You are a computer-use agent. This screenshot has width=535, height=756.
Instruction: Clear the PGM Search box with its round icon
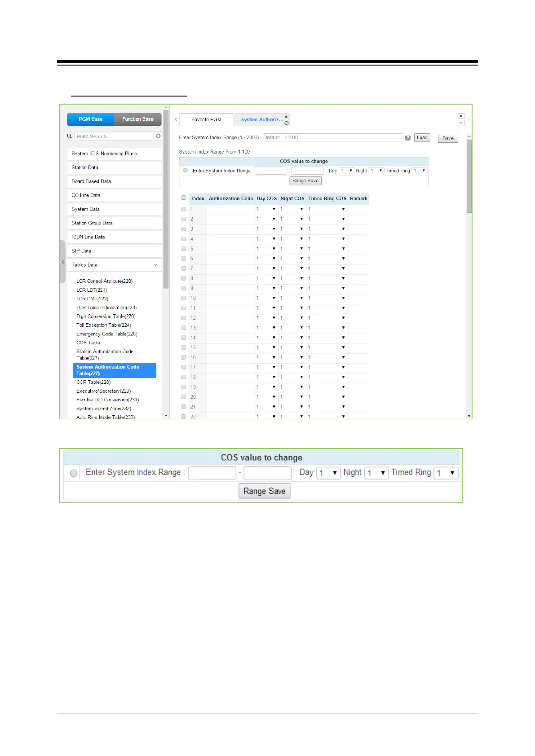158,136
